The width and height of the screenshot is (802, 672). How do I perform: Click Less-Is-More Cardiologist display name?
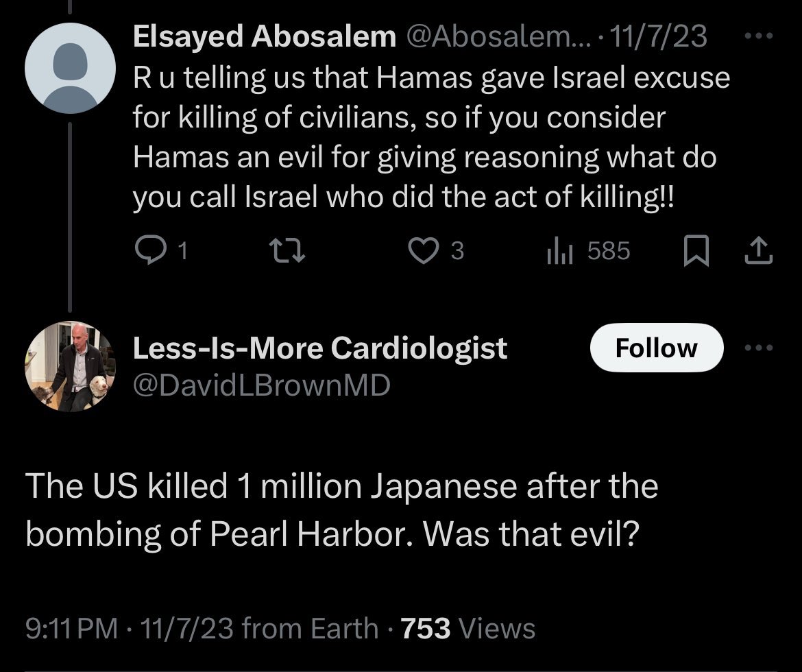319,349
